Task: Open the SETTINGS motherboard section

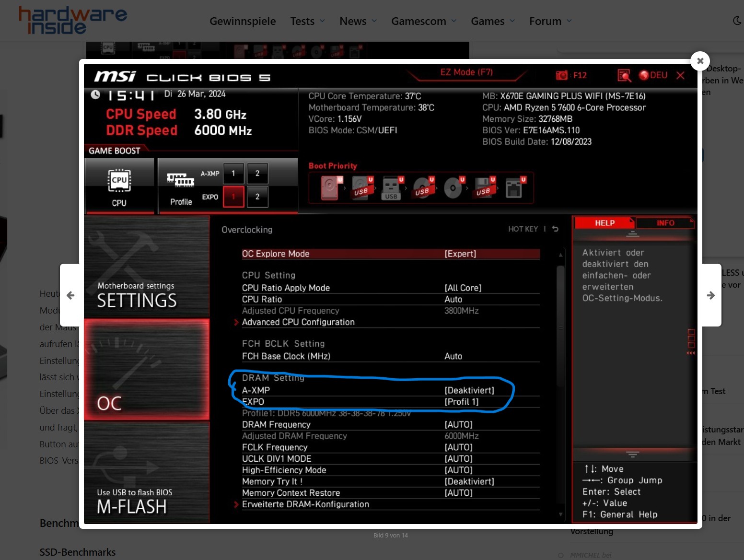Action: (x=147, y=267)
